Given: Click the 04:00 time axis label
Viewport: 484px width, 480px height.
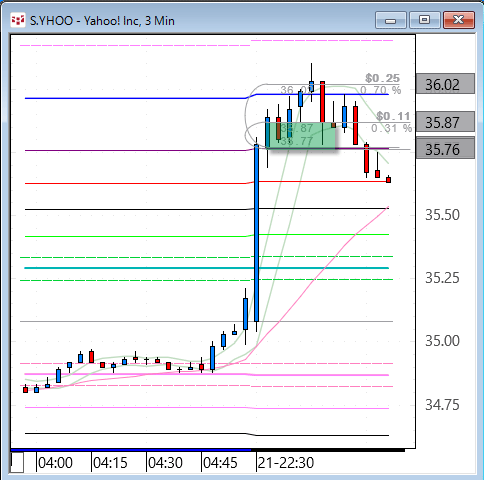Looking at the screenshot, I should (x=55, y=463).
